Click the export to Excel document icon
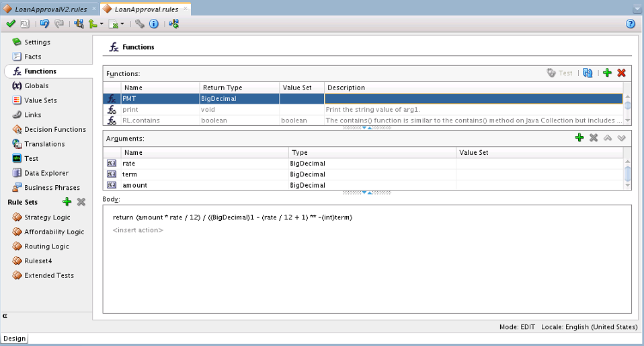This screenshot has width=644, height=346. tap(114, 24)
